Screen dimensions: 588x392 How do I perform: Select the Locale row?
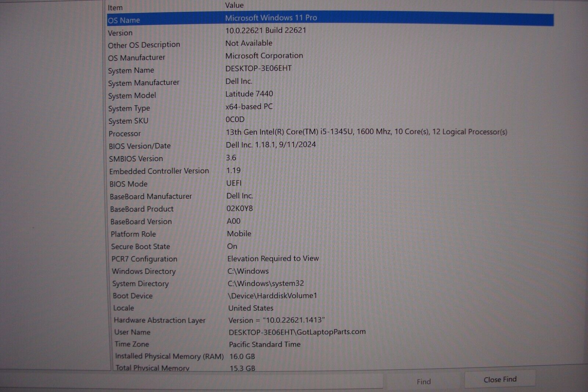pyautogui.click(x=123, y=308)
